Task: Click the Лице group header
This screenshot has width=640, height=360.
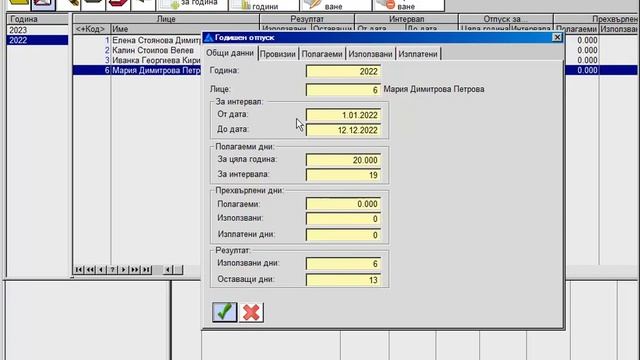Action: (166, 19)
